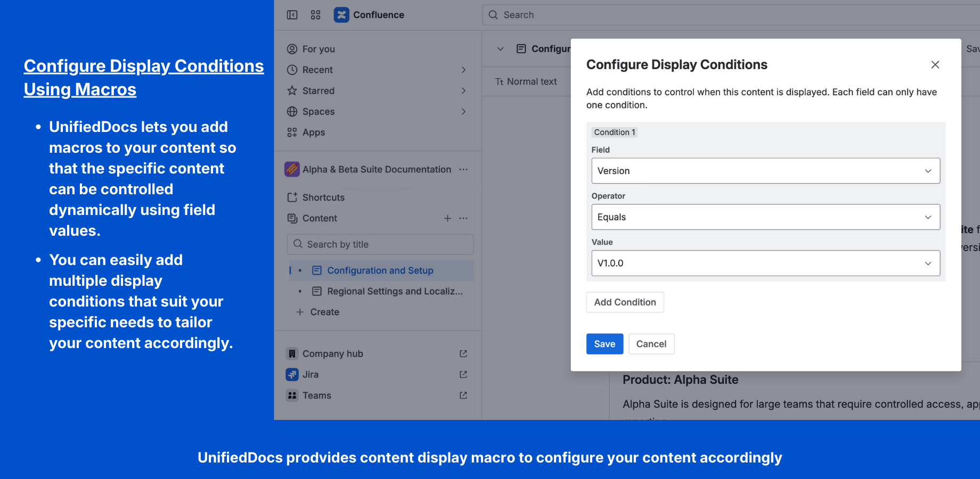Open the Content more options menu
The image size is (980, 479).
coord(463,218)
